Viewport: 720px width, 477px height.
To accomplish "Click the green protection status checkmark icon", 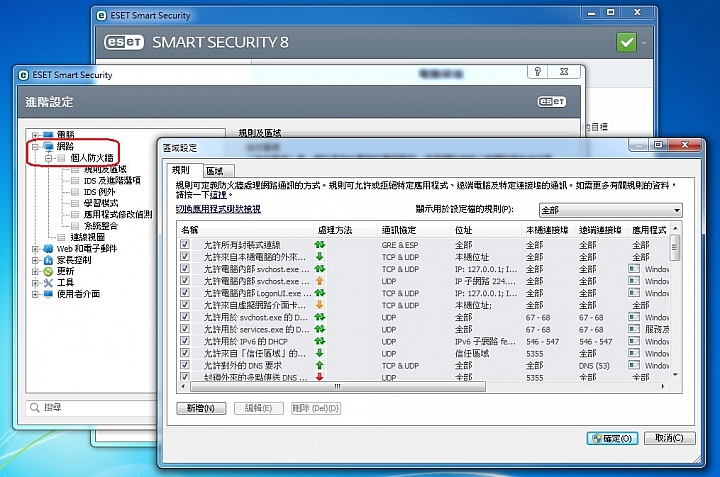I will [626, 43].
